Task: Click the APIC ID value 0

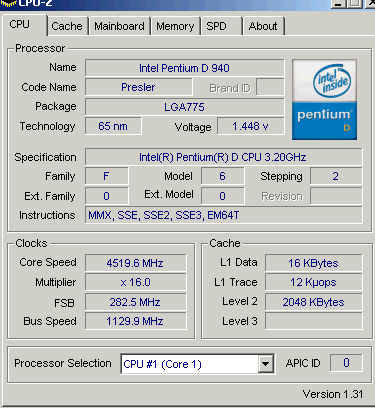Action: pyautogui.click(x=346, y=363)
